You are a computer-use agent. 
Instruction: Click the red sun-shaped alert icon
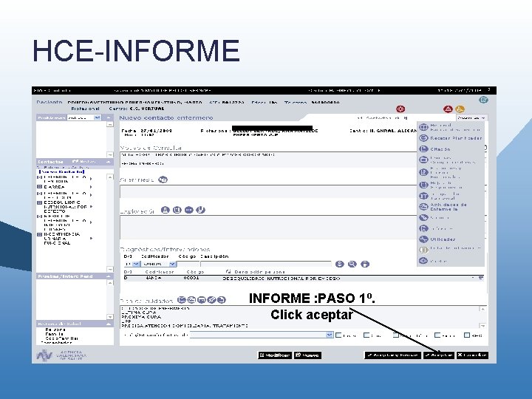pyautogui.click(x=400, y=109)
